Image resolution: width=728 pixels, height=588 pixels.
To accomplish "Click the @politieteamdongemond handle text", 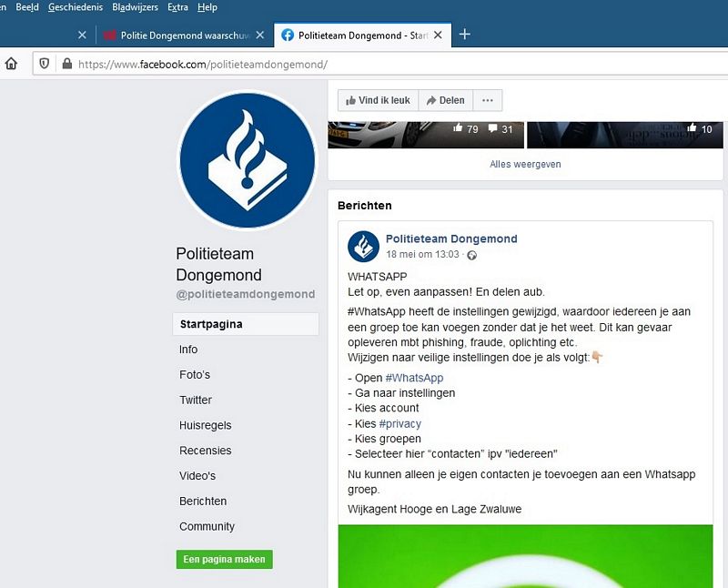I will pos(246,294).
